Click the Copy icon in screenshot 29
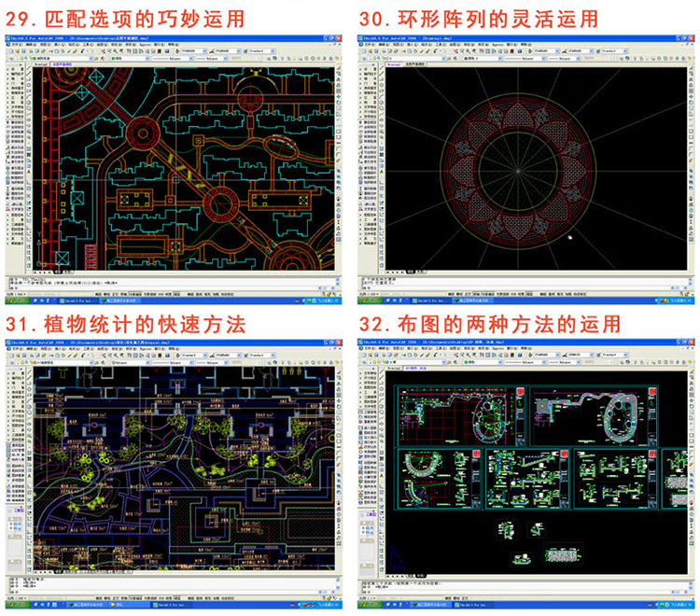700x616 pixels. tap(57, 51)
